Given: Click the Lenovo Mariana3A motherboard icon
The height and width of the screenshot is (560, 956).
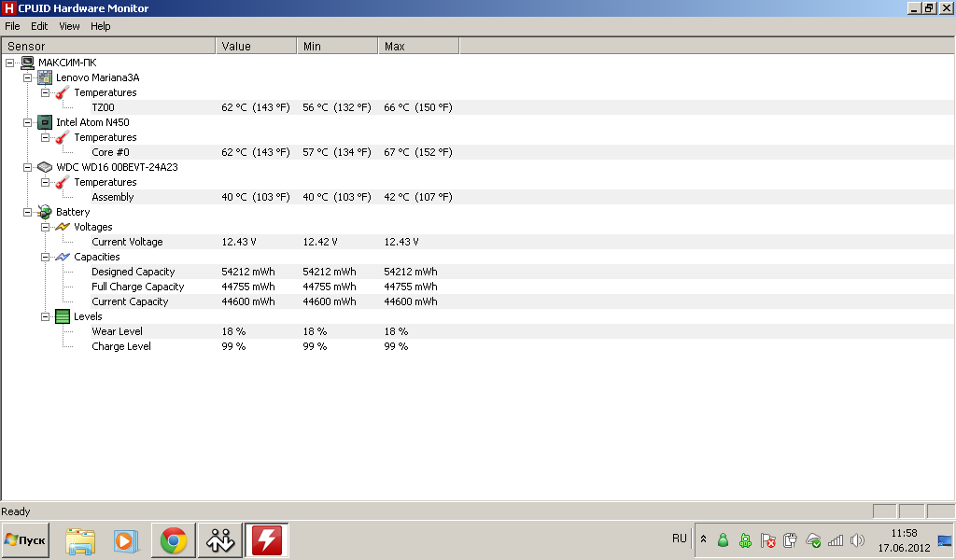Looking at the screenshot, I should 45,77.
